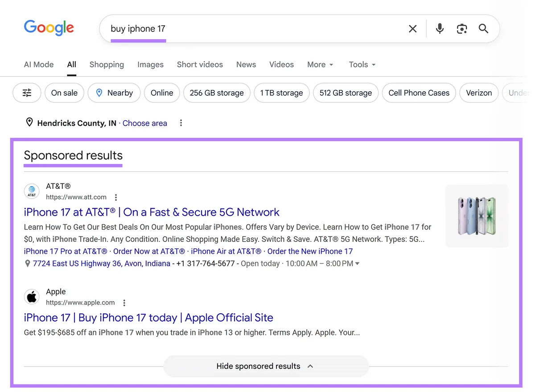Click the Sponsored results heading
This screenshot has width=535, height=392.
73,155
